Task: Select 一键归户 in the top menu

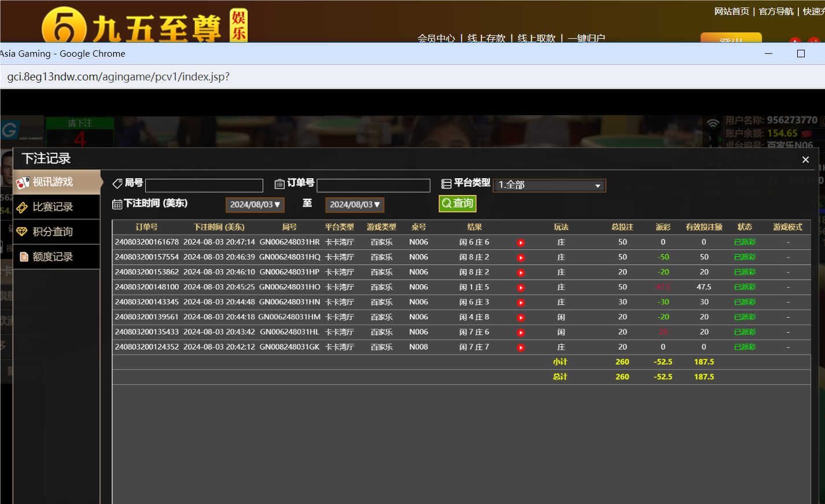Action: coord(586,38)
